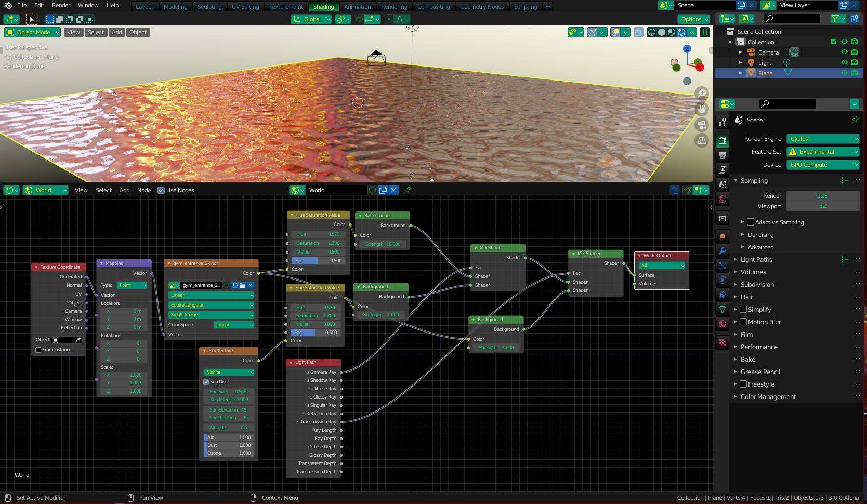Image resolution: width=867 pixels, height=504 pixels.
Task: Click the object eyedropper in Texture Coordinate node
Action: pos(78,340)
